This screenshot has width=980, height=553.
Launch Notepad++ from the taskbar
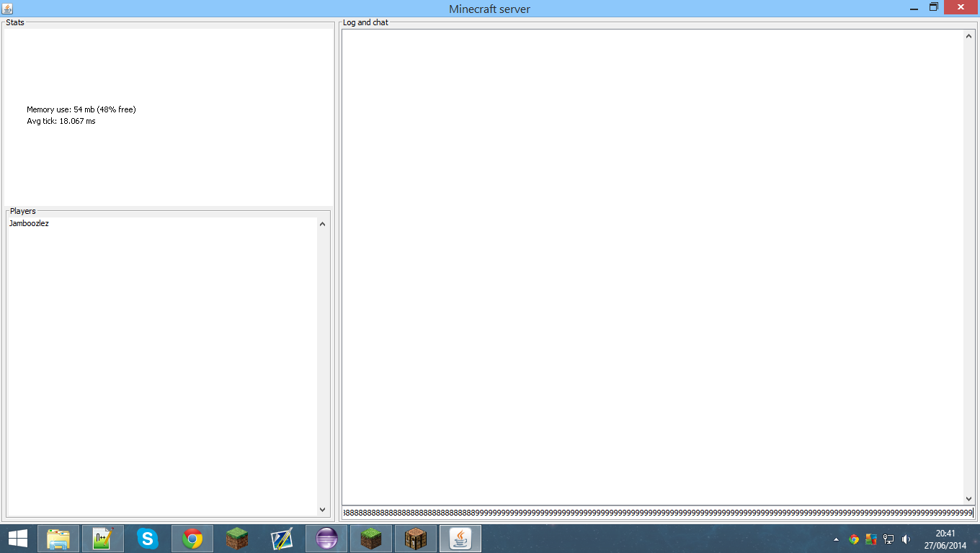(103, 539)
